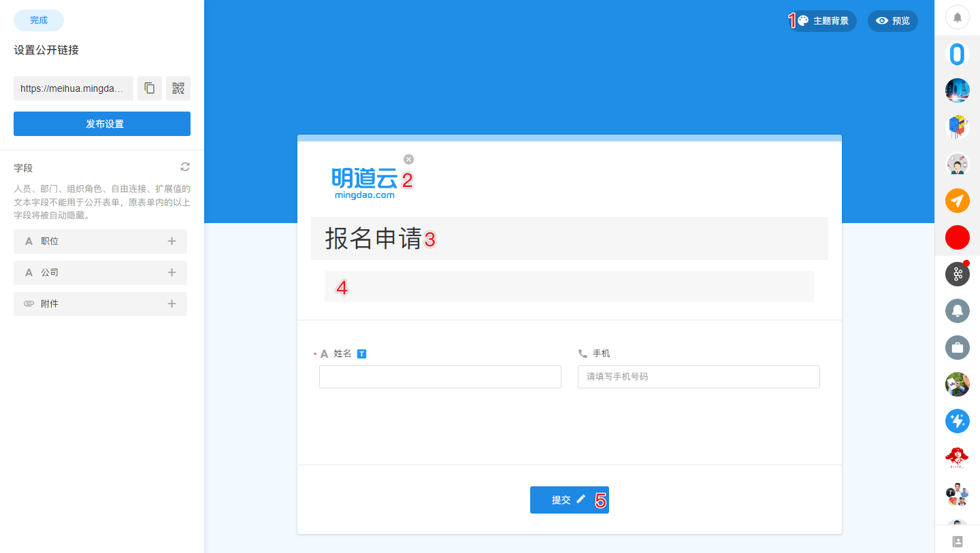Viewport: 980px width, 553px height.
Task: Click the 手机 phone number field
Action: pos(698,377)
